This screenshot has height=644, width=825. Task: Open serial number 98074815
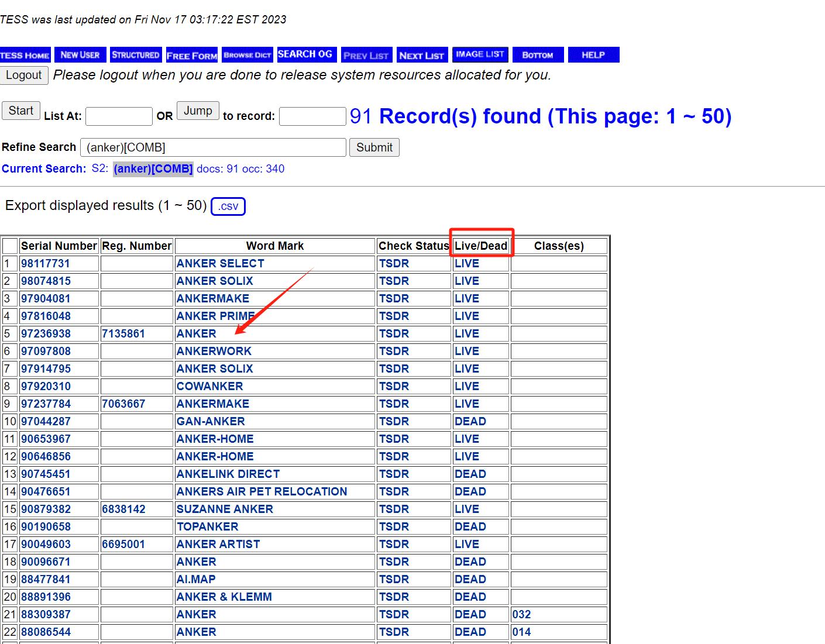[46, 281]
